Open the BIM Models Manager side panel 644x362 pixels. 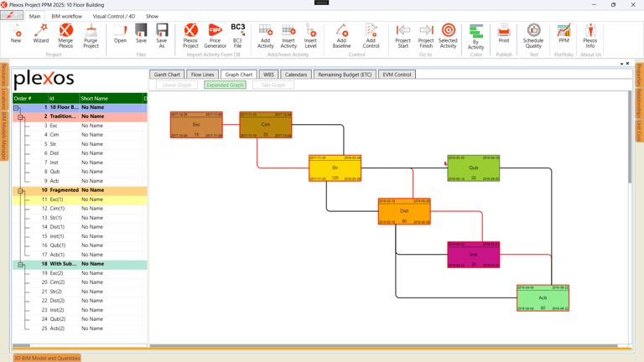[3, 136]
